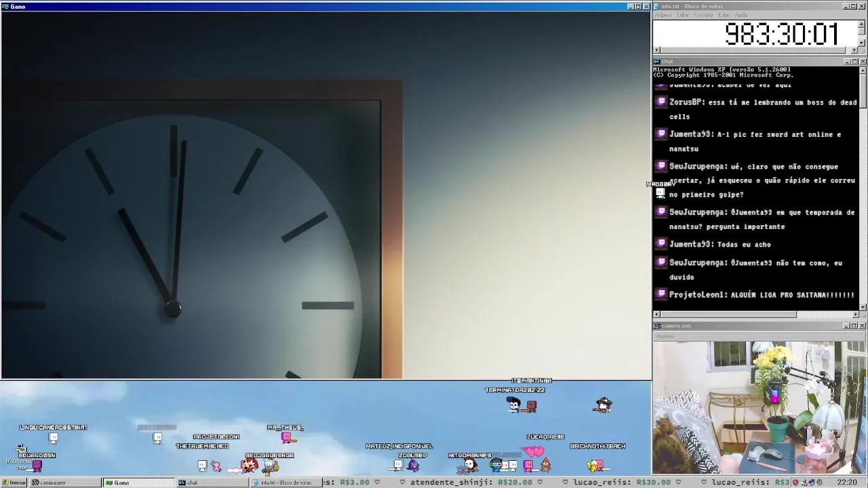Click the PROJETOLEON1 name label
The width and height of the screenshot is (868, 488).
216,437
